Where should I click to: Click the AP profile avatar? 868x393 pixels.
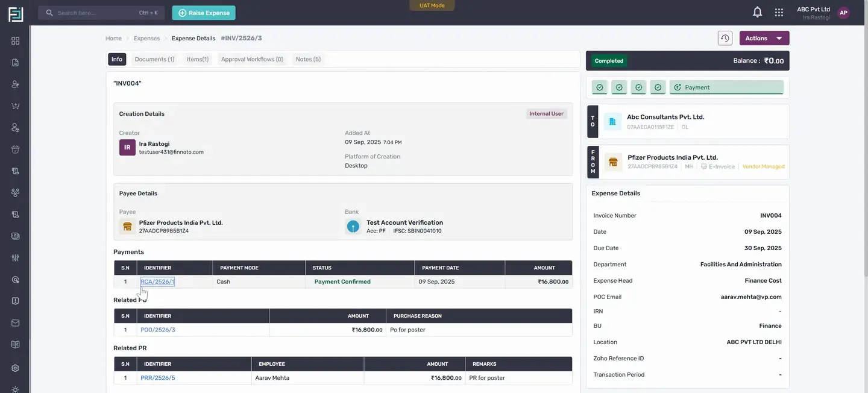(843, 13)
